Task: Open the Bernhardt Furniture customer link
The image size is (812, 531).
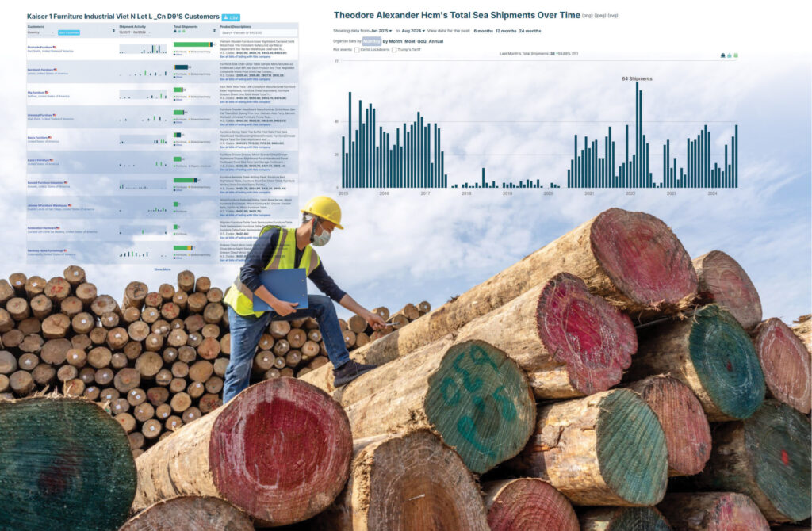Action: coord(41,70)
